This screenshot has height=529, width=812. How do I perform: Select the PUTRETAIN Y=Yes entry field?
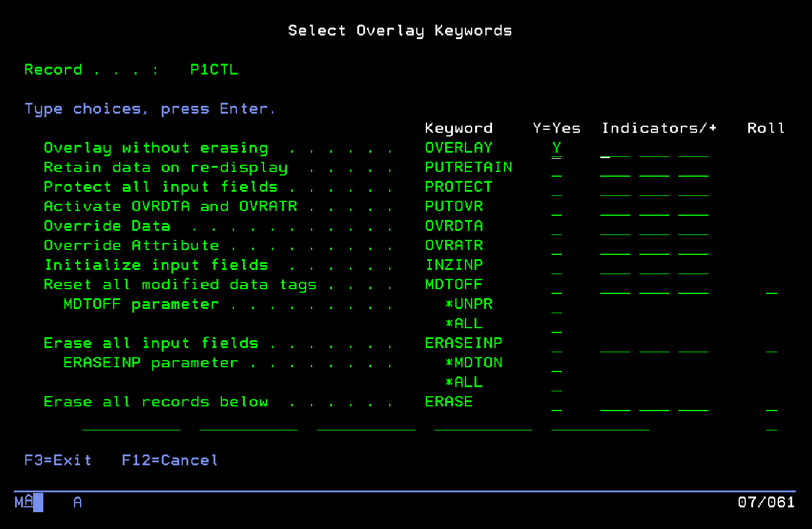[x=556, y=168]
